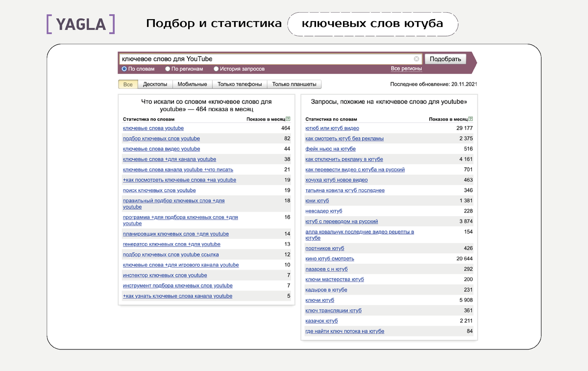Open the «Мобильные» tab

click(192, 84)
